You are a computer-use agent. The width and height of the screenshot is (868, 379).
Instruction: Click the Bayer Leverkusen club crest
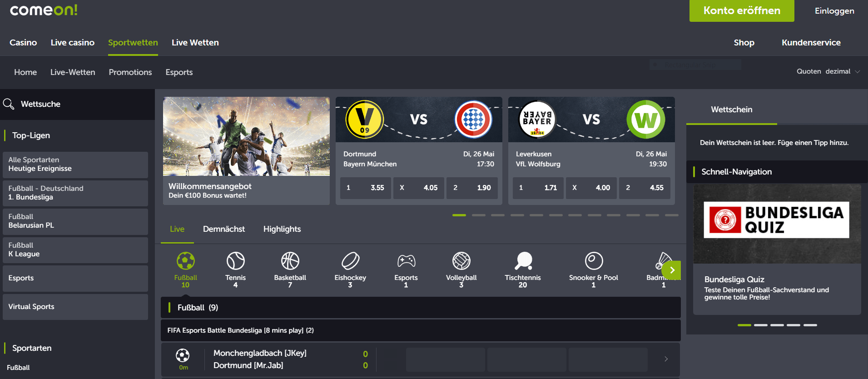click(x=537, y=120)
